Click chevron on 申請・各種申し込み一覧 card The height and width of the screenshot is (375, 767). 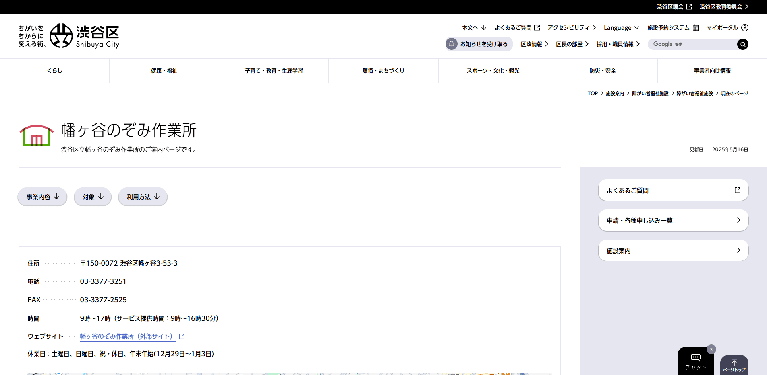click(739, 221)
